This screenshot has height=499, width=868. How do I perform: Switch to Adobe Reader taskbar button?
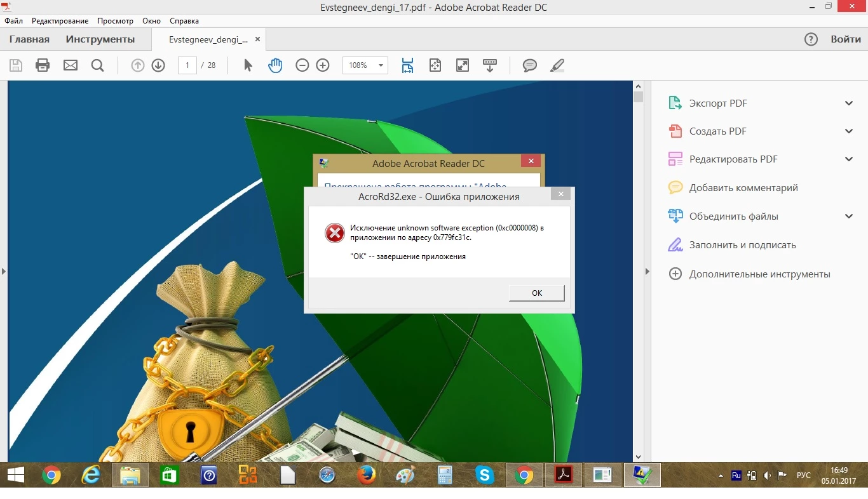(x=564, y=475)
